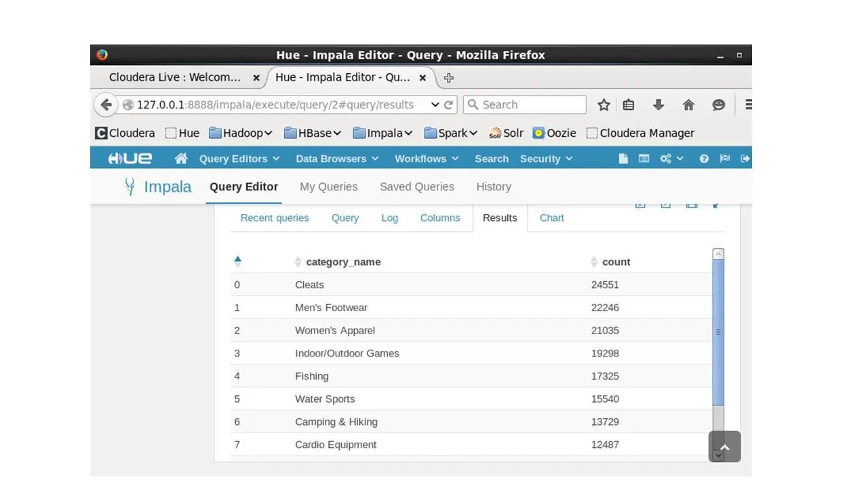The image size is (868, 488).
Task: Expand the Impala bookmarks folder
Action: [382, 133]
